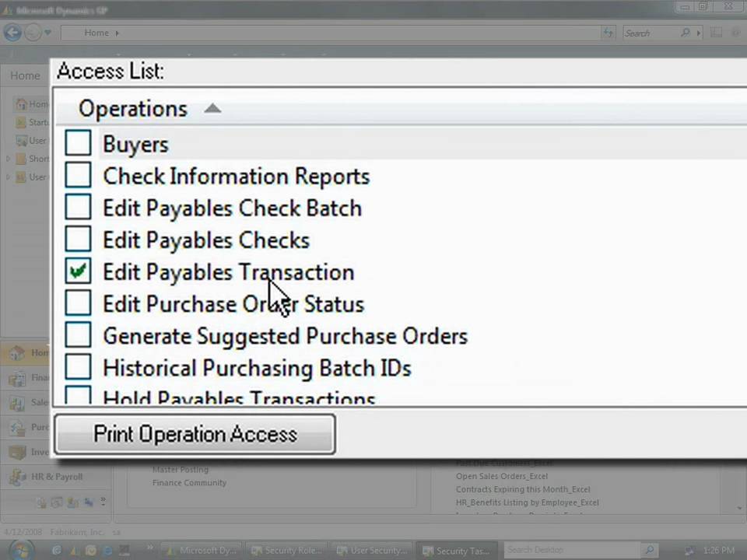The image size is (747, 560).
Task: Open the Master Posting link
Action: click(x=180, y=470)
